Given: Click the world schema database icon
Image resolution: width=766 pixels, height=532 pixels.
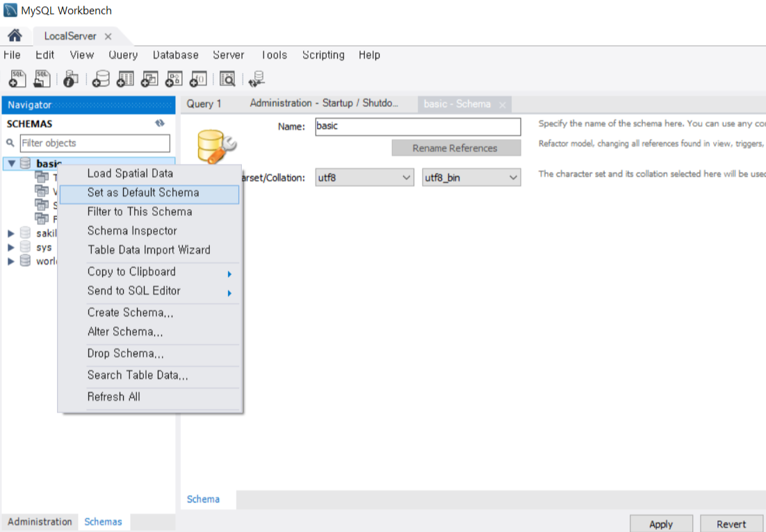Looking at the screenshot, I should click(x=26, y=261).
